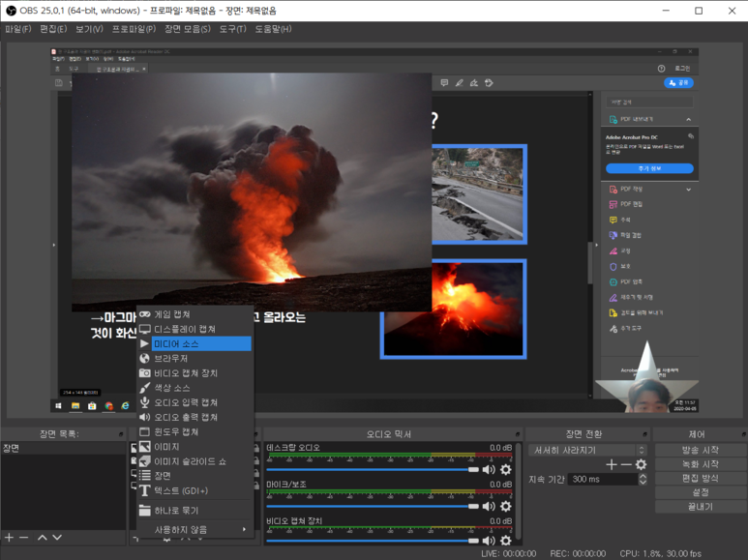
Task: Choose 디스플레이 캡쳐 from the source menu
Action: (x=194, y=329)
